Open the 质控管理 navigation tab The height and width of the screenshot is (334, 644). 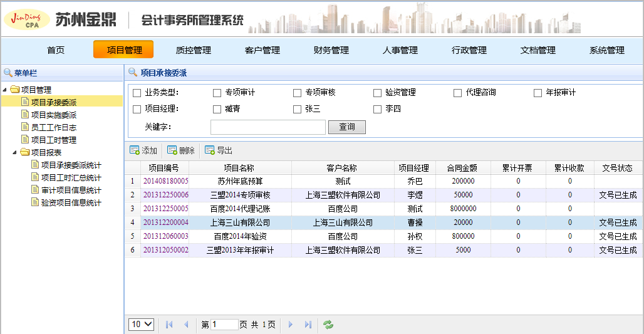193,50
